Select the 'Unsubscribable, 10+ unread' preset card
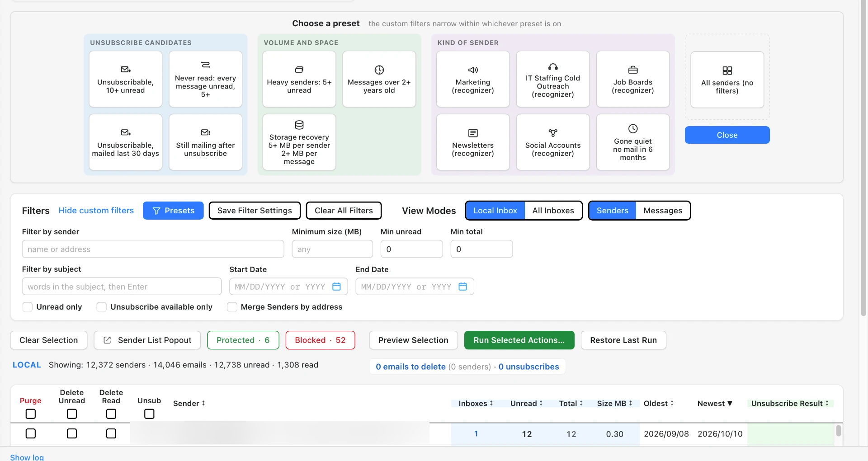The image size is (868, 461). tap(125, 79)
